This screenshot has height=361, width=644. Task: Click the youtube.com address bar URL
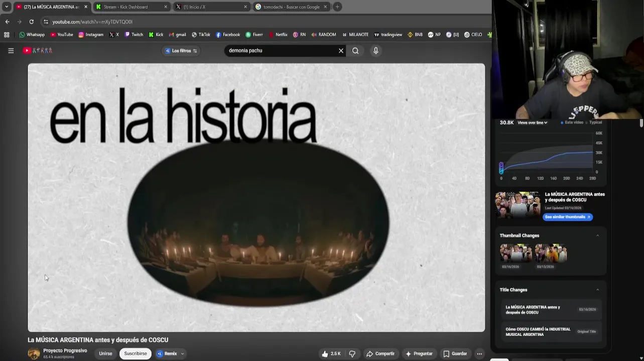point(92,22)
